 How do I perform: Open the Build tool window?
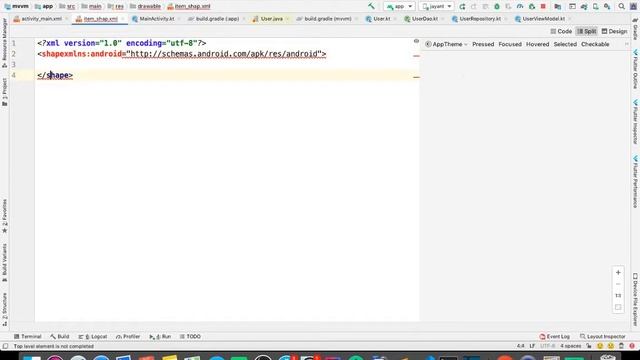click(60, 337)
